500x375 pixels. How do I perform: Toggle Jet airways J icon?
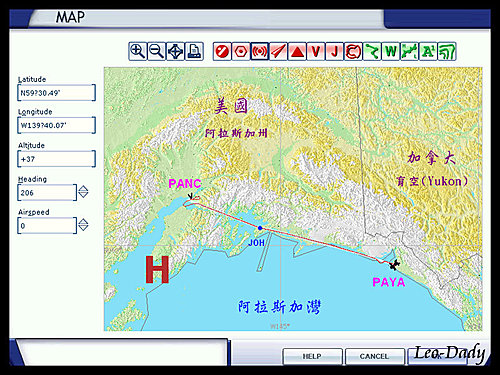tap(334, 51)
